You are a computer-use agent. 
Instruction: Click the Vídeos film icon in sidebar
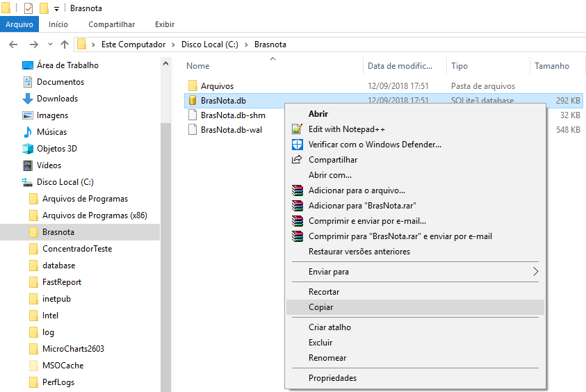[28, 165]
